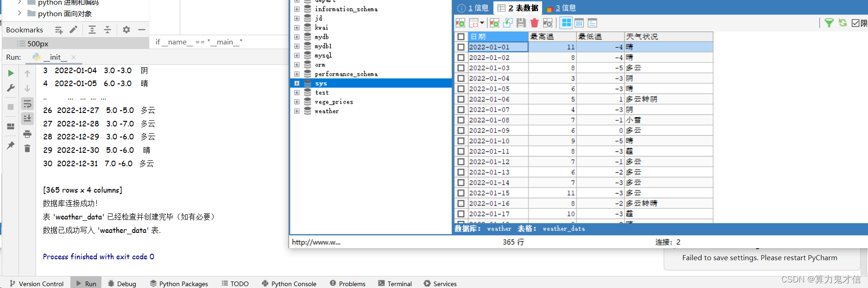Open the Bookmarks settings gear
868x288 pixels.
126,30
